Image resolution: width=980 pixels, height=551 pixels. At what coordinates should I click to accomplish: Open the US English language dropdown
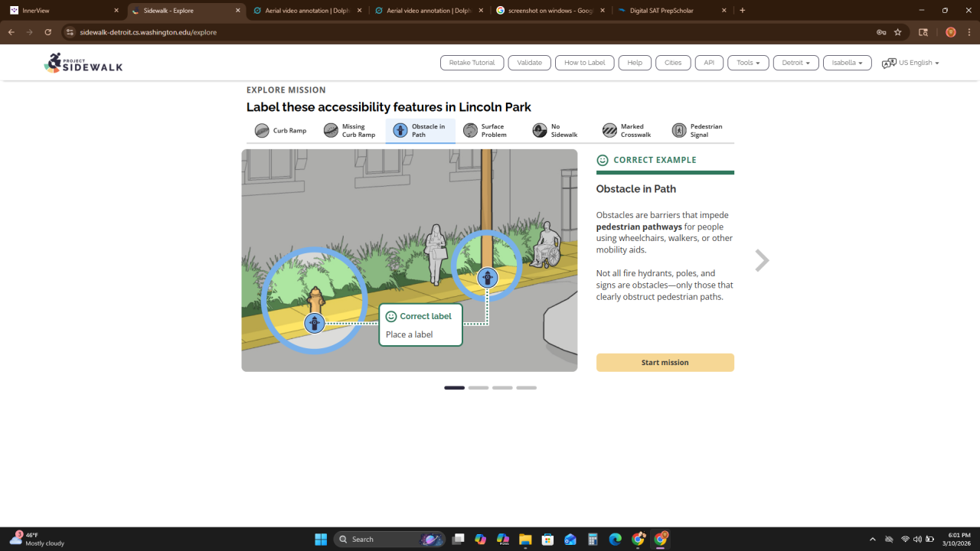coord(910,63)
